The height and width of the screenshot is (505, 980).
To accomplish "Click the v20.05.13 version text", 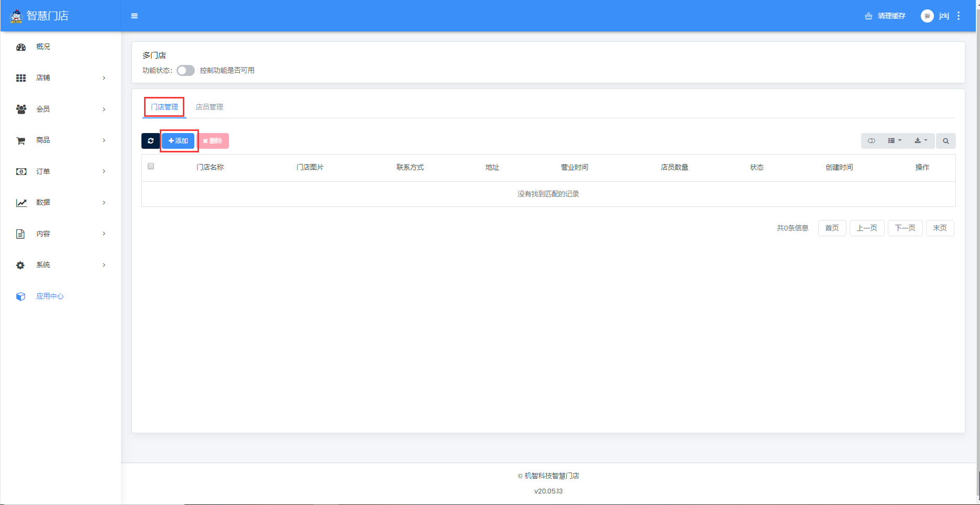I will point(548,491).
